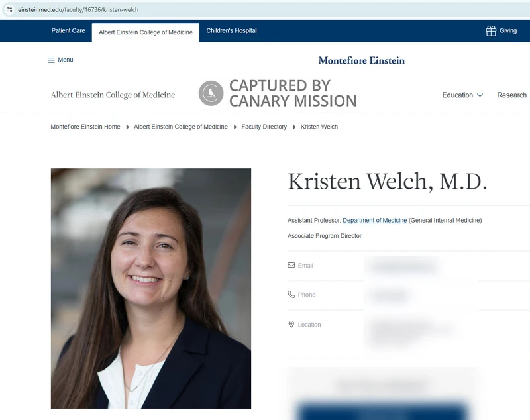Open the Patient Care tab
This screenshot has height=420, width=530.
pos(68,30)
